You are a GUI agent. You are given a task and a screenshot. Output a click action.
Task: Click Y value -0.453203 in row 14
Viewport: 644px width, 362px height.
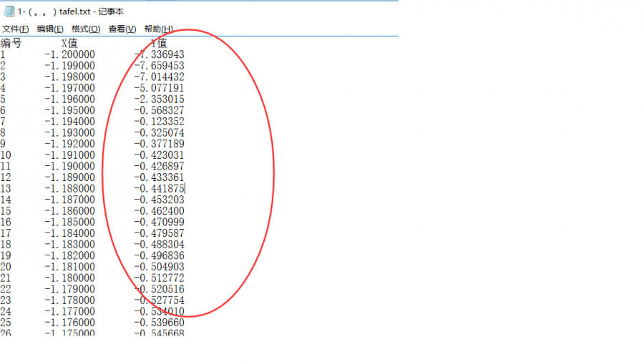(160, 200)
